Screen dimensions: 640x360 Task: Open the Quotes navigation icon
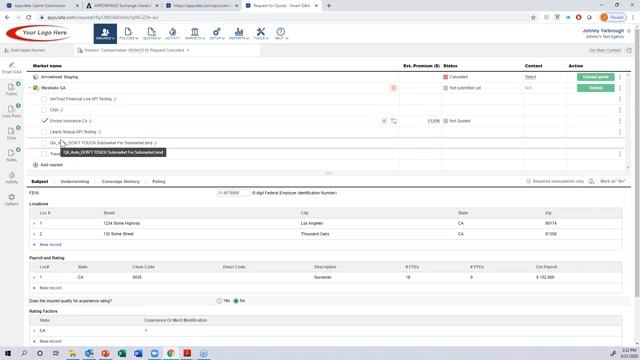click(151, 33)
